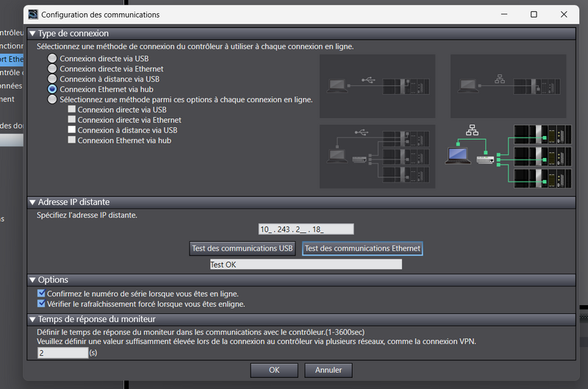The width and height of the screenshot is (588, 389).
Task: Check the 'Connexion à distance via USB' checkbox
Action: [x=72, y=130]
